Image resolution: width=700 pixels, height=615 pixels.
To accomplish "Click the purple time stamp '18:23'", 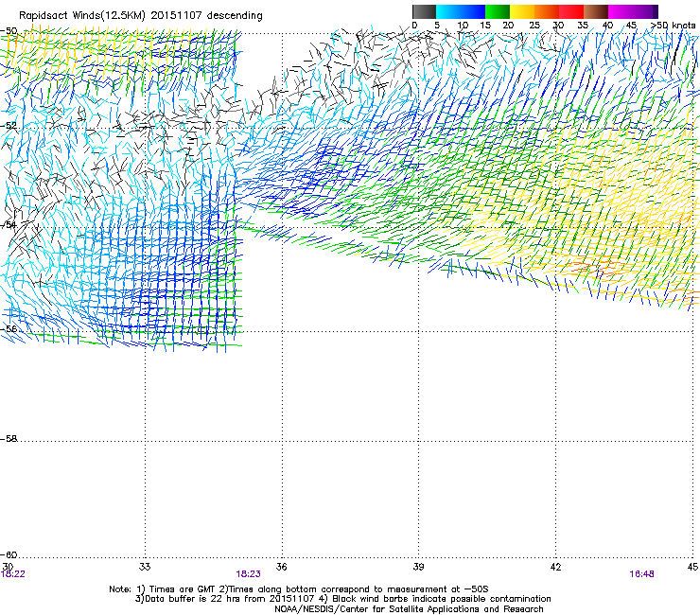I will [x=248, y=574].
